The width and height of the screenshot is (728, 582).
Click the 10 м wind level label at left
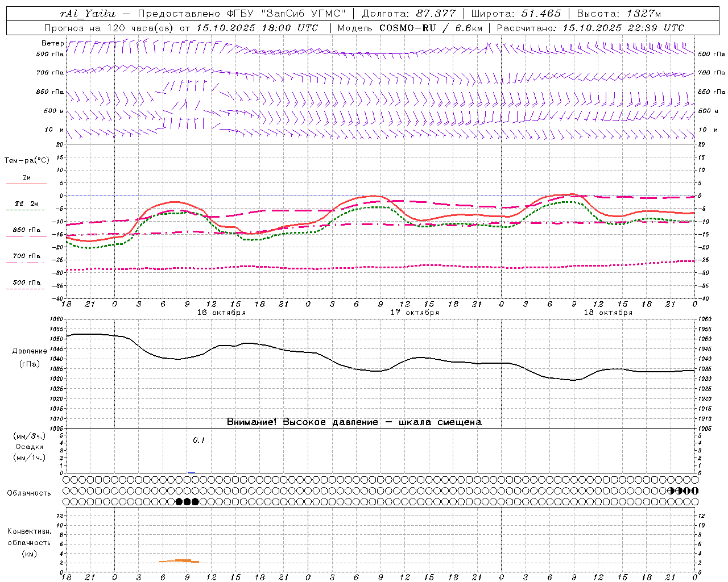click(x=54, y=130)
